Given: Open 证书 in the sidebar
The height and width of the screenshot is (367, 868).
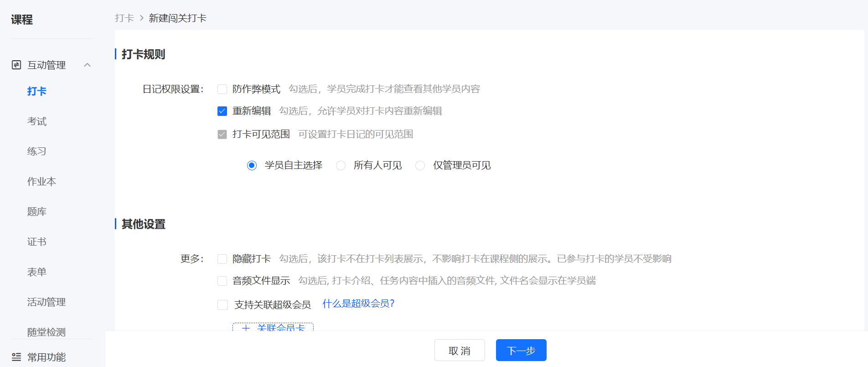Looking at the screenshot, I should click(x=37, y=242).
